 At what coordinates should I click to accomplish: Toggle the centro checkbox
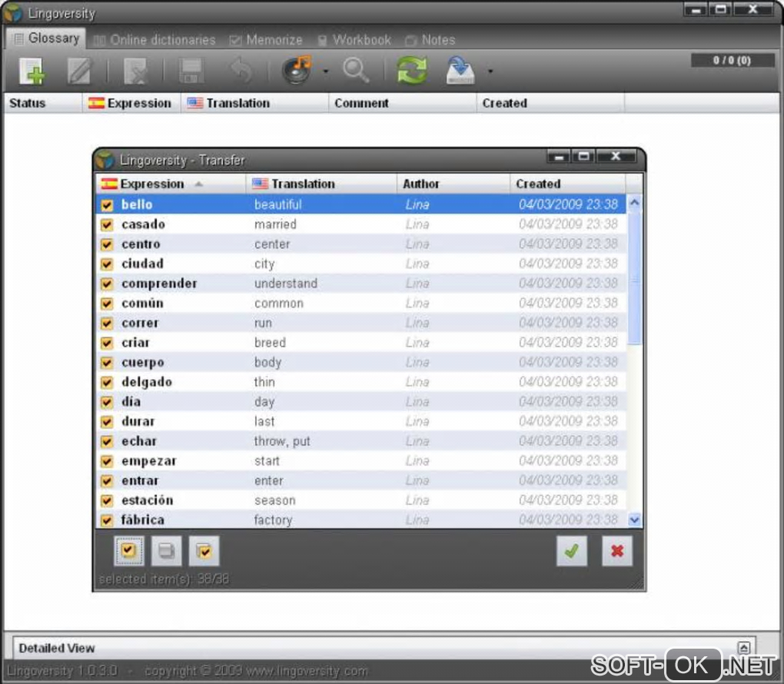tap(107, 244)
